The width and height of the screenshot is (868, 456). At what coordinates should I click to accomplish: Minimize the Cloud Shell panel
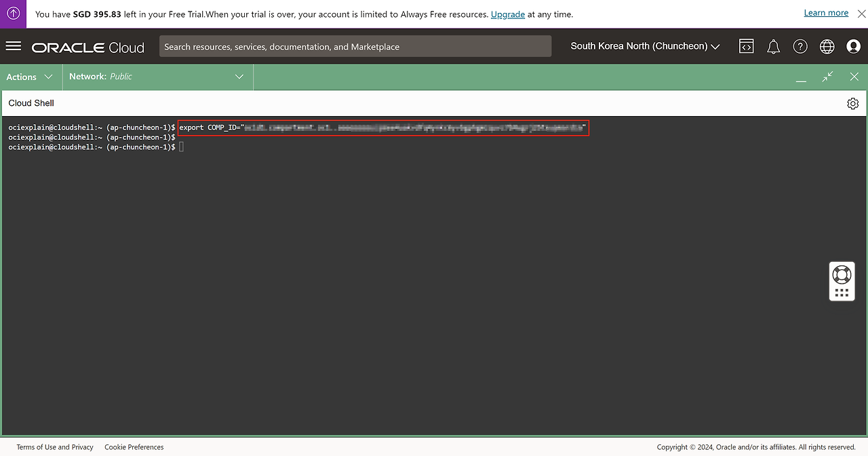point(801,77)
